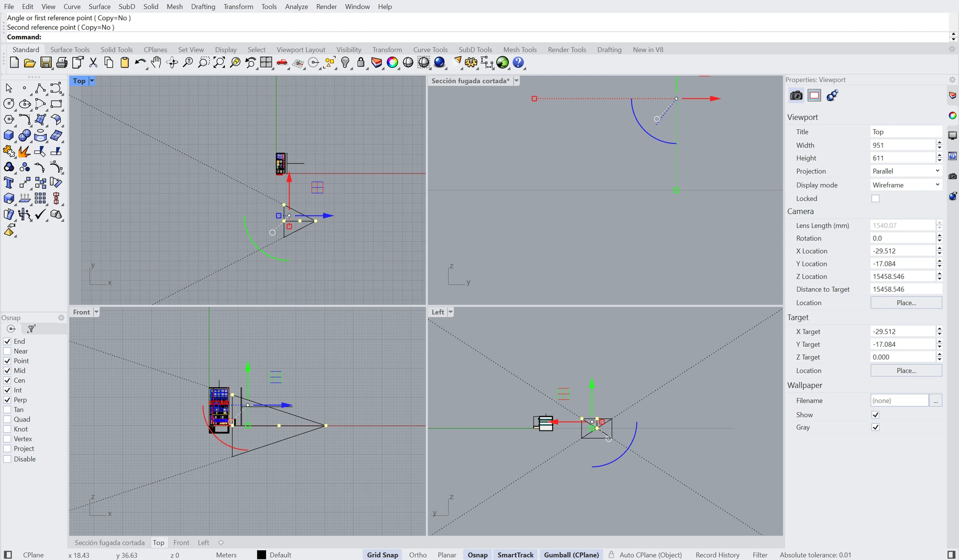Screen dimensions: 959x560
Task: Enable the Near osnap checkbox
Action: [7, 351]
